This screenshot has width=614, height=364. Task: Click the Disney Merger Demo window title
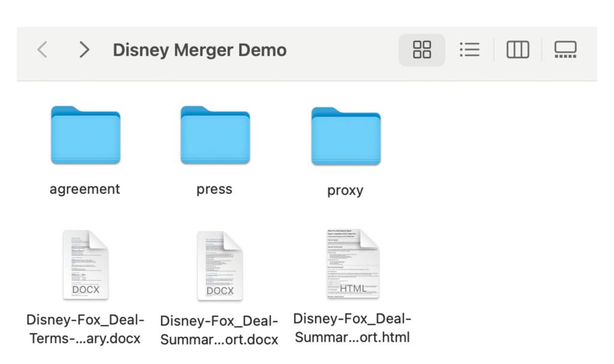tap(200, 50)
